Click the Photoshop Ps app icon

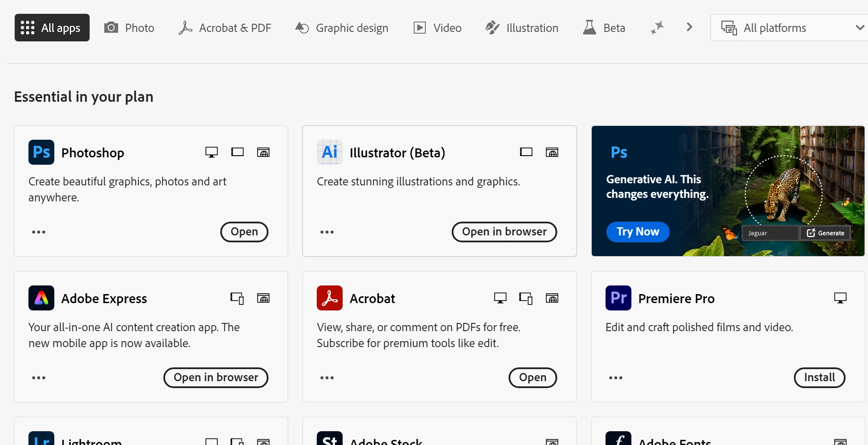click(41, 152)
